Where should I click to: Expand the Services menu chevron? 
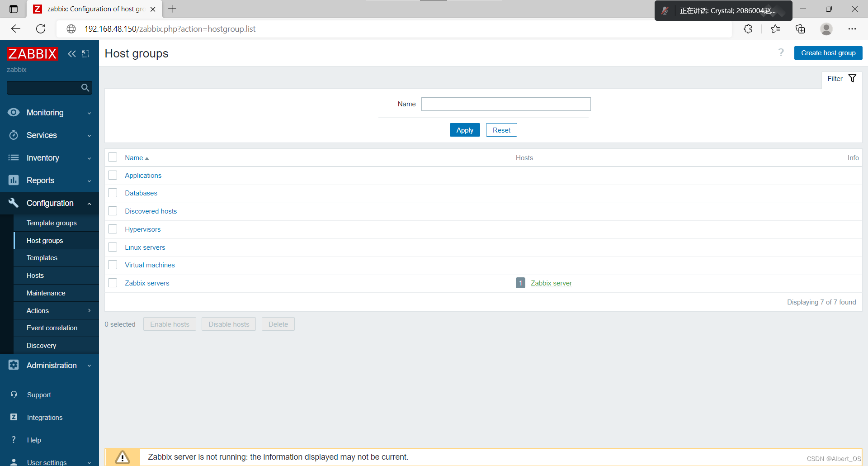[89, 136]
